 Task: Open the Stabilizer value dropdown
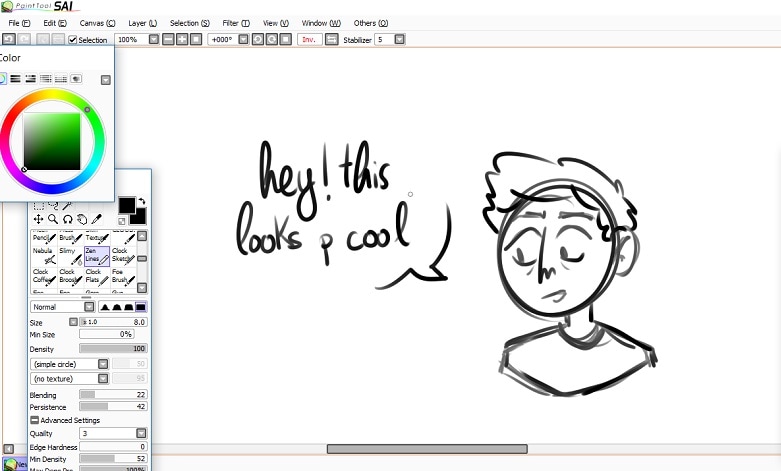[399, 39]
